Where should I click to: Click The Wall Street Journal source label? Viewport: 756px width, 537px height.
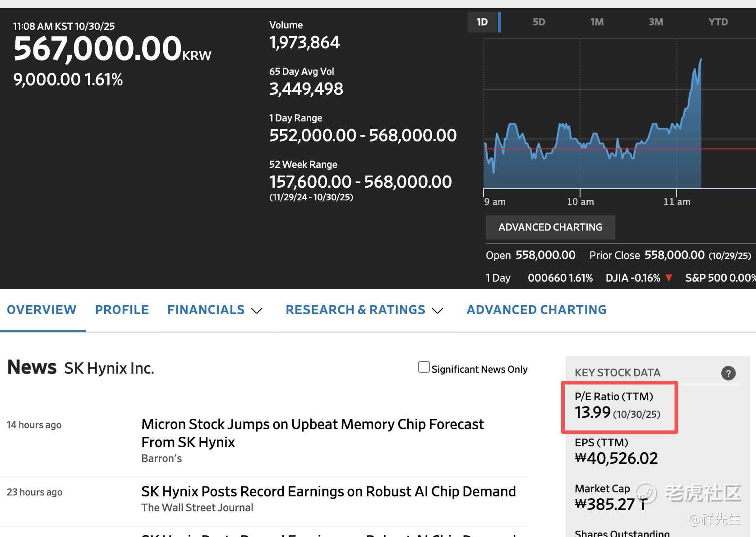pos(197,508)
